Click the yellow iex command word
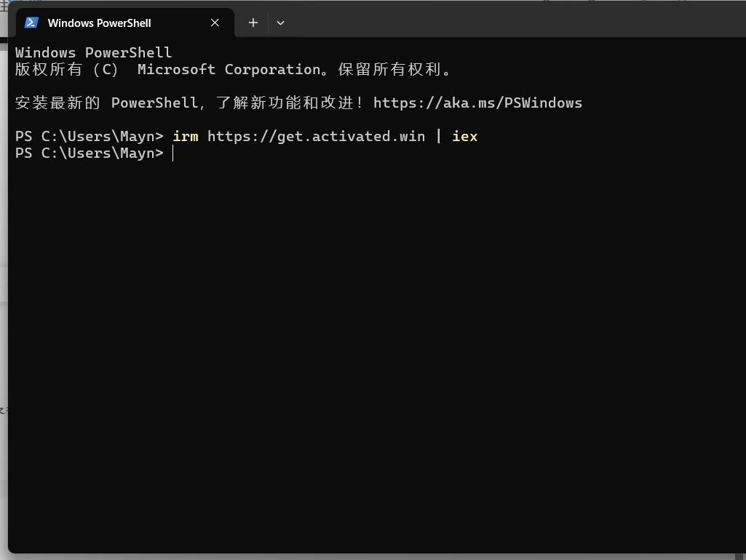The height and width of the screenshot is (560, 746). tap(465, 137)
